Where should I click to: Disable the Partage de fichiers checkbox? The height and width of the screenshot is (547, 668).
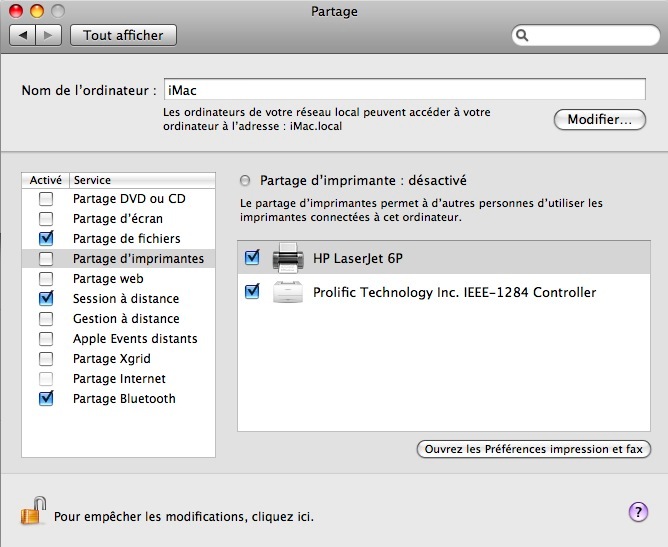coord(46,239)
